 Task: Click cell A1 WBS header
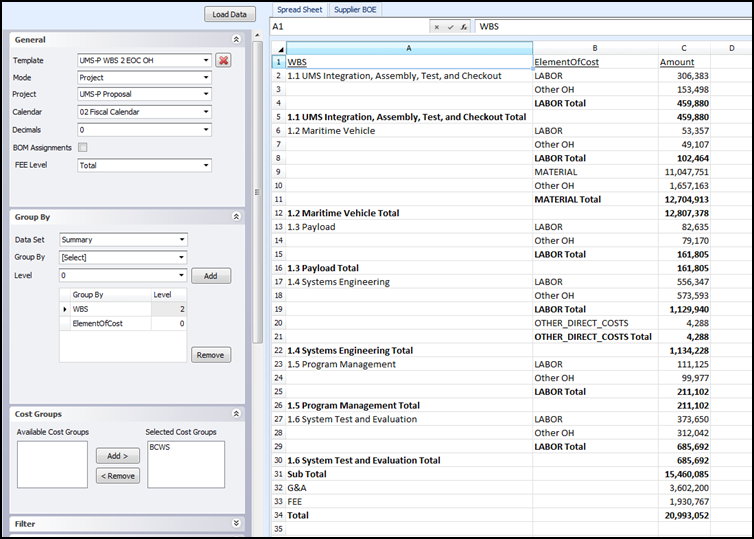(409, 62)
